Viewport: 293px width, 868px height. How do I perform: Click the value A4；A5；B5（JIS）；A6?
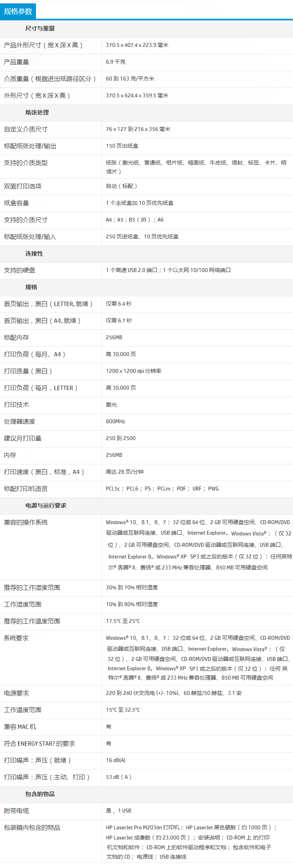pyautogui.click(x=135, y=220)
